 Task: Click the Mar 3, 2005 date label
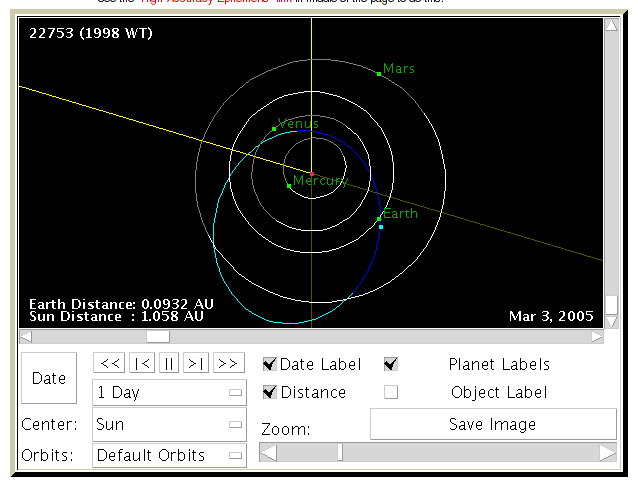point(551,316)
